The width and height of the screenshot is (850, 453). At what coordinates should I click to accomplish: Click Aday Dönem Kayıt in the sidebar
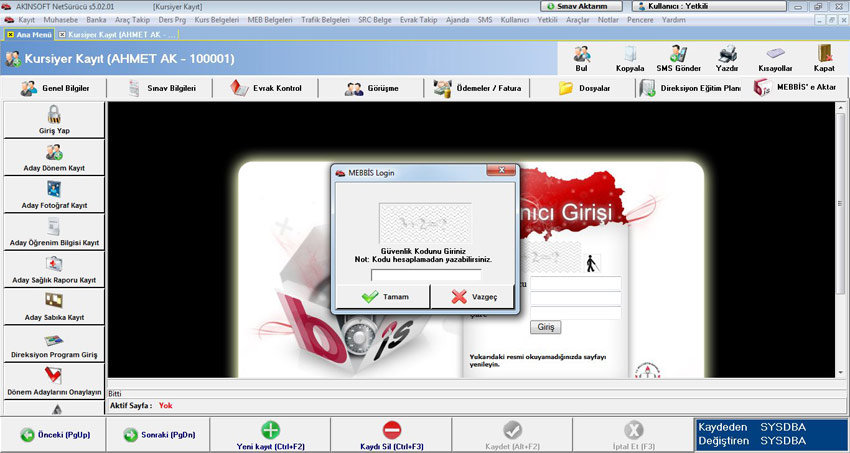54,157
